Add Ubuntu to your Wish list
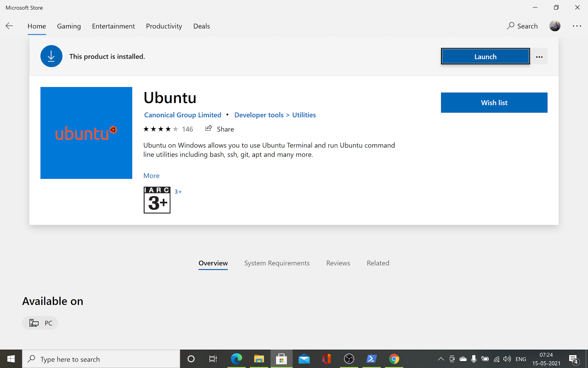The height and width of the screenshot is (368, 588). [494, 102]
